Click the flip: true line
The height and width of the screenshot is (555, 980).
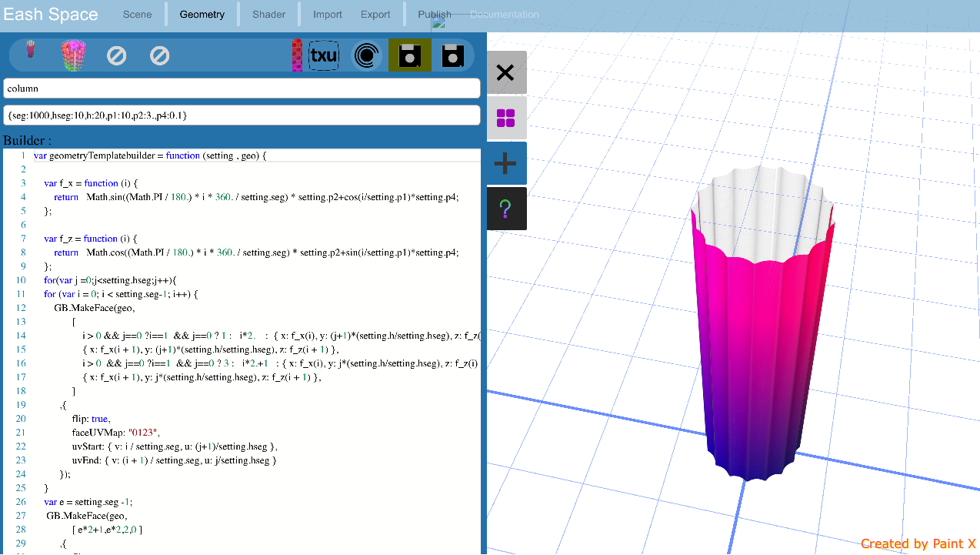tap(91, 419)
